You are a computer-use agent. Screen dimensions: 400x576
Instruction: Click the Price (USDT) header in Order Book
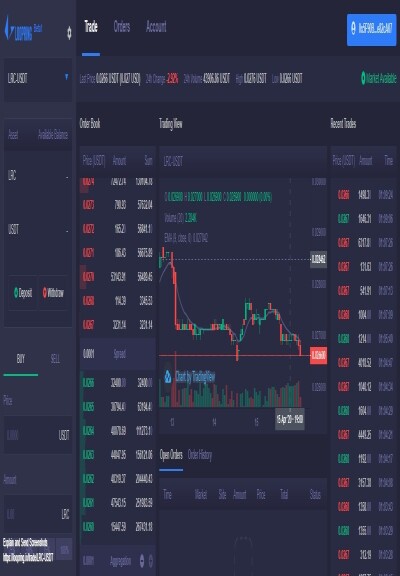(94, 161)
